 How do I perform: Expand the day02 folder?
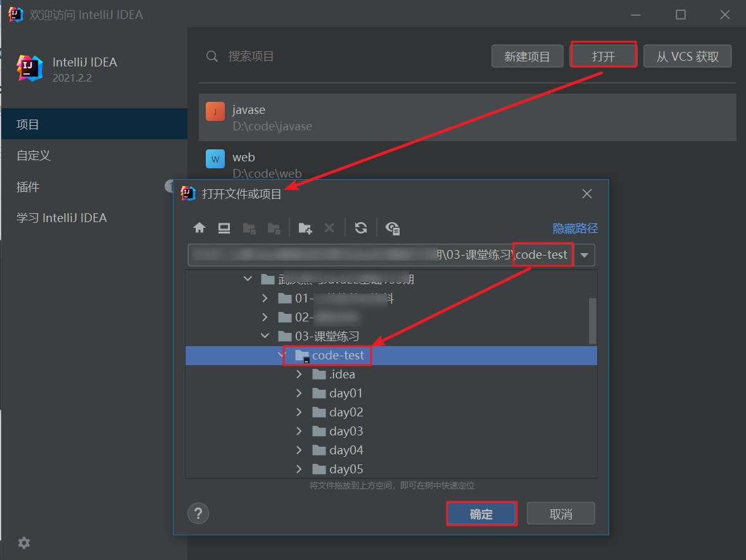299,412
